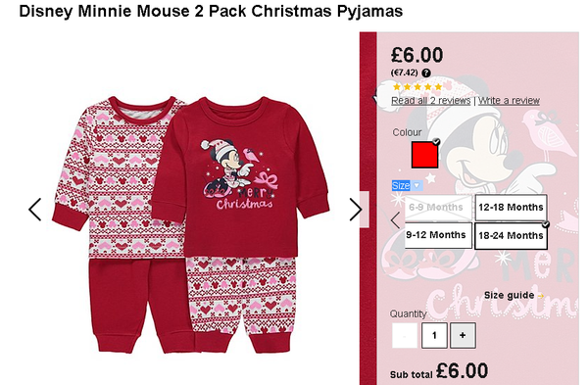Viewport: 588px width, 385px height.
Task: Click the Minnie Mouse pyjamas product image
Action: (x=190, y=224)
